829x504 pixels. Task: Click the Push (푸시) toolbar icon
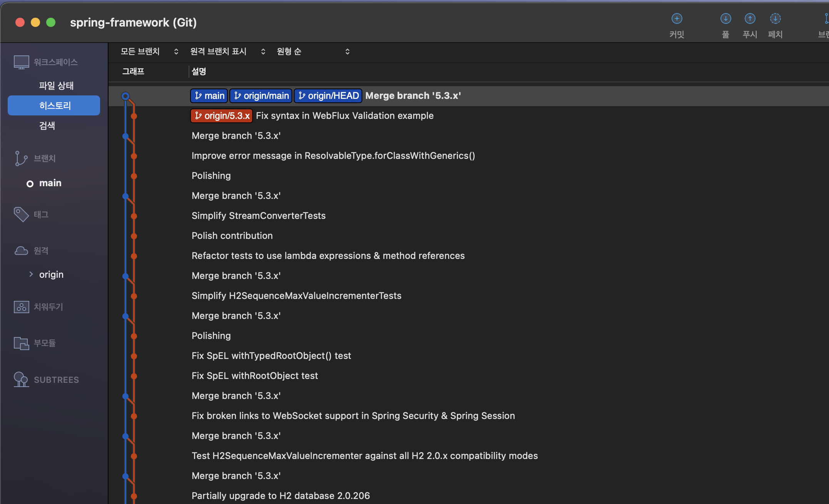[x=750, y=19]
